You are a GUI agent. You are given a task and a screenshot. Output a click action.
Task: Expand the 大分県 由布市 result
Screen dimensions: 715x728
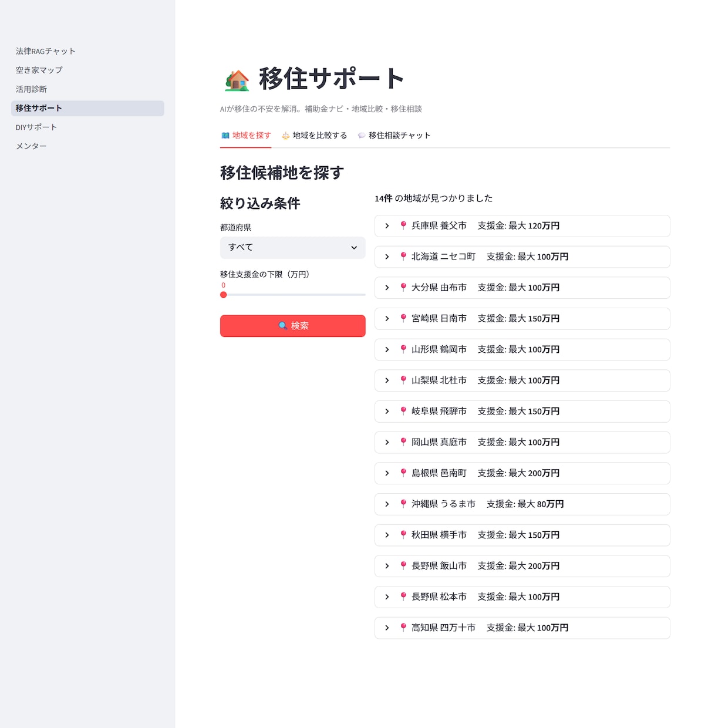pyautogui.click(x=522, y=288)
